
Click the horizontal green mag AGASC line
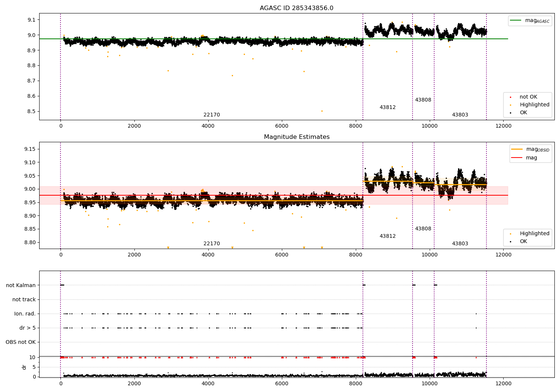pyautogui.click(x=274, y=39)
